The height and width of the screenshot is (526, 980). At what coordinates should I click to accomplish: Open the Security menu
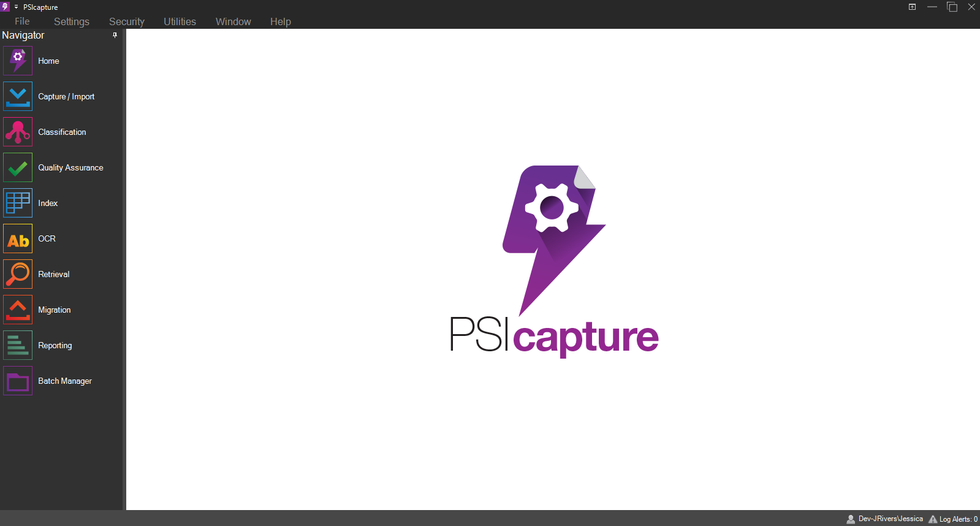click(127, 21)
